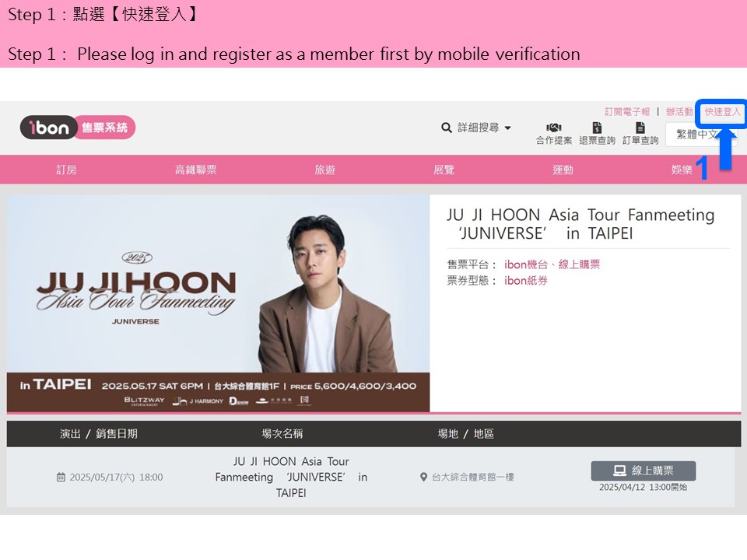Switch to the 運動 navigation tab

pyautogui.click(x=563, y=170)
